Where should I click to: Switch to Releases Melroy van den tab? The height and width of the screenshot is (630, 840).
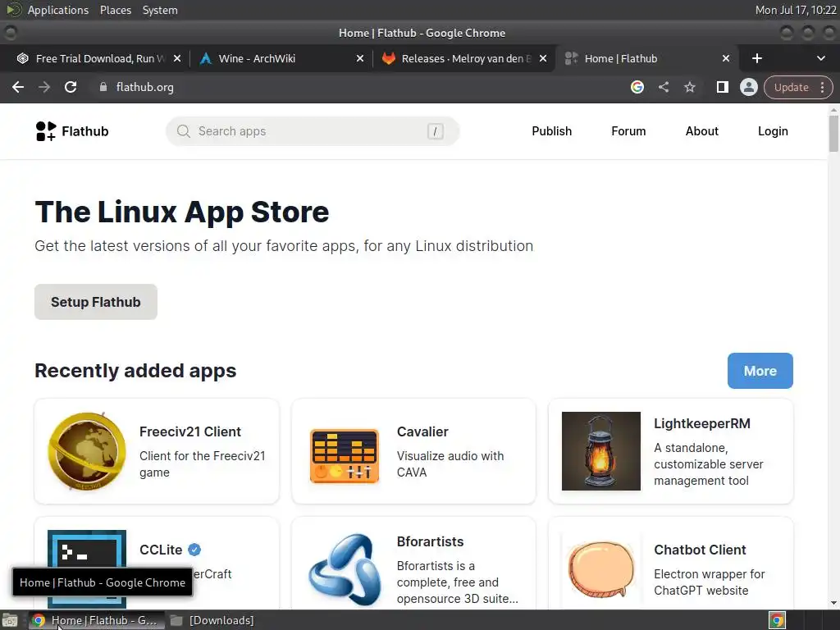pyautogui.click(x=463, y=58)
